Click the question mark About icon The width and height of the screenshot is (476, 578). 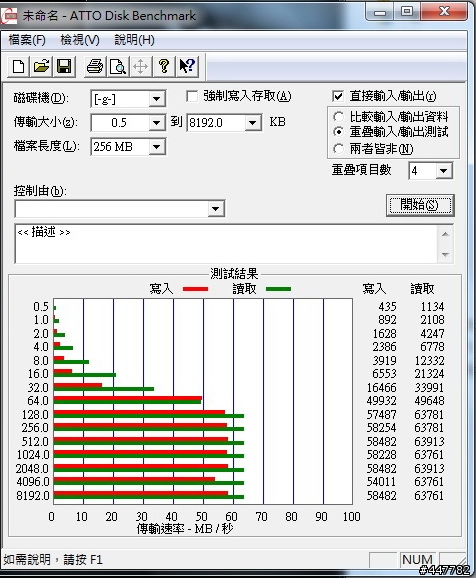click(x=164, y=67)
